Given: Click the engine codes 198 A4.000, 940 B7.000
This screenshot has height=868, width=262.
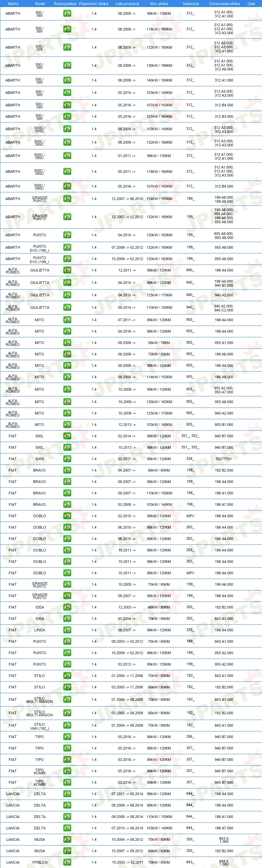Looking at the screenshot, I should (224, 283).
